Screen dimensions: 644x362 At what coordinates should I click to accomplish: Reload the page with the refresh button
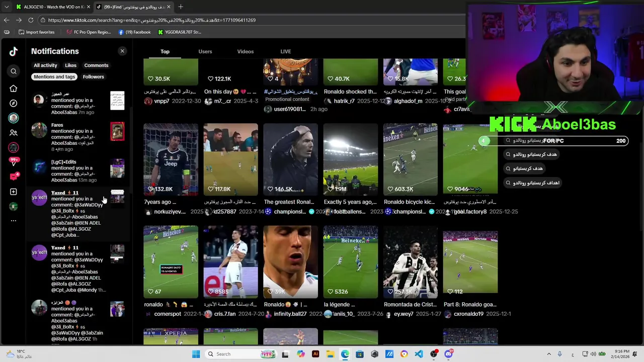coord(31,20)
